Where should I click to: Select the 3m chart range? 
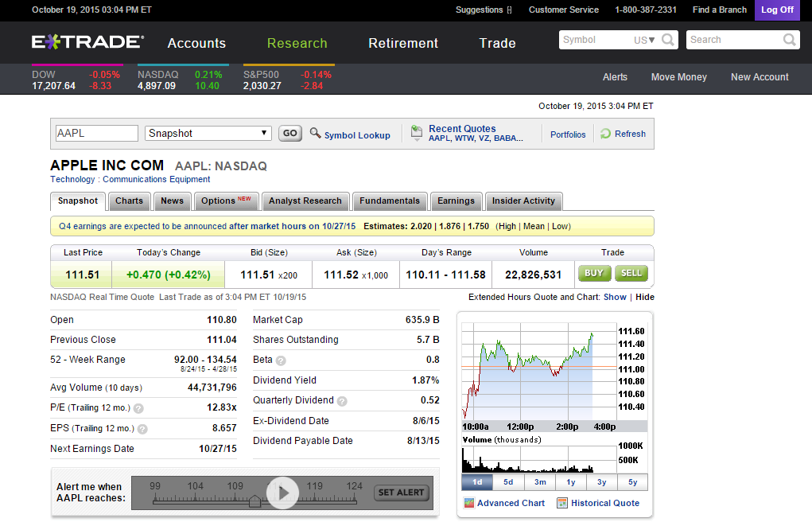pos(540,482)
